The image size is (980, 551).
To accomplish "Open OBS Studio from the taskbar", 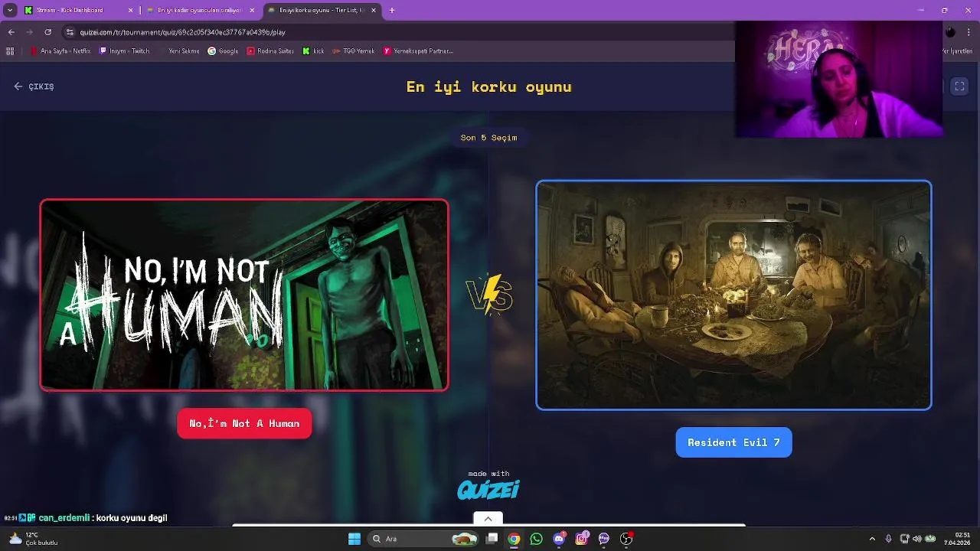I will click(x=626, y=539).
